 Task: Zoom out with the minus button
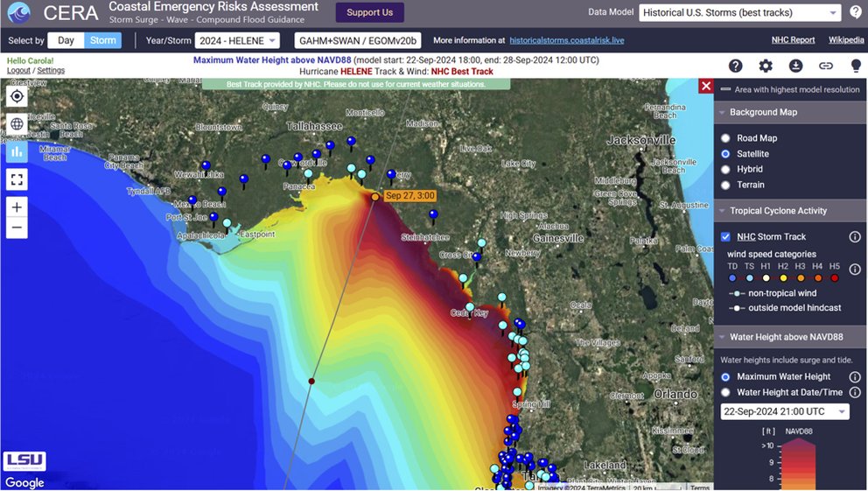point(17,228)
